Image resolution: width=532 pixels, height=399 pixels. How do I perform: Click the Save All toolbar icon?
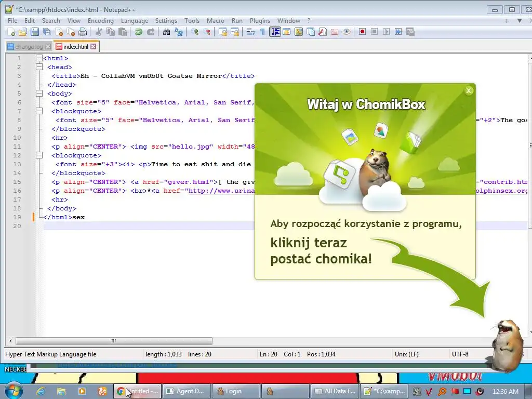point(46,32)
